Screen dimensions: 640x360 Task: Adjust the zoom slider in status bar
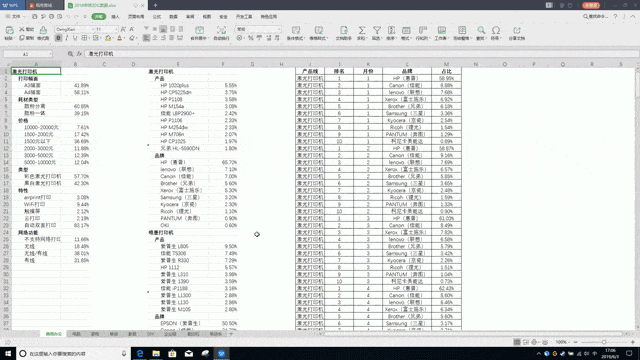(604, 342)
